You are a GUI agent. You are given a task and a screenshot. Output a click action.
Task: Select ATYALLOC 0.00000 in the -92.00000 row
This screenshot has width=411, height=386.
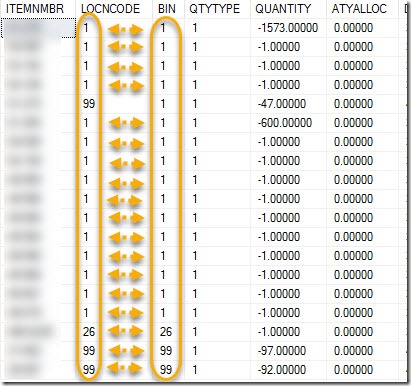(x=353, y=370)
